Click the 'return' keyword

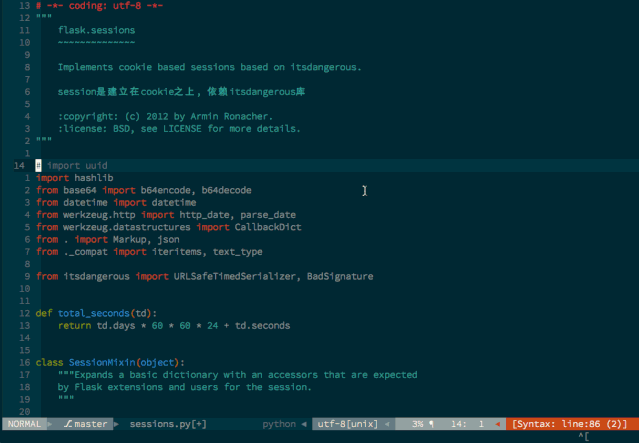74,325
